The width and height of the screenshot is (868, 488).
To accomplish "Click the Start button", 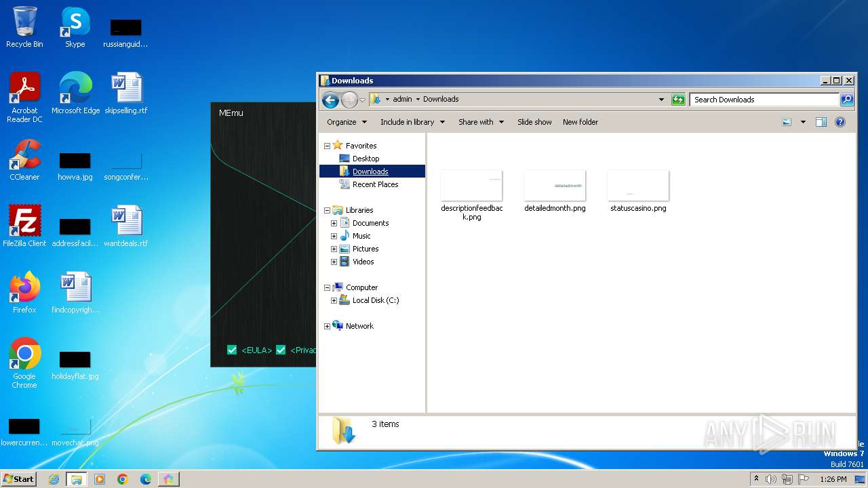I will point(18,479).
